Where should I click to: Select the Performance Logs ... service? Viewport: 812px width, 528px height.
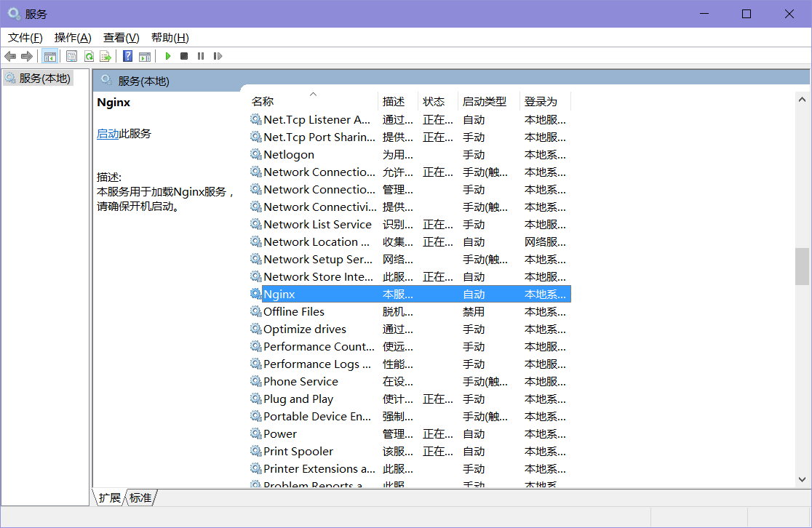[317, 364]
